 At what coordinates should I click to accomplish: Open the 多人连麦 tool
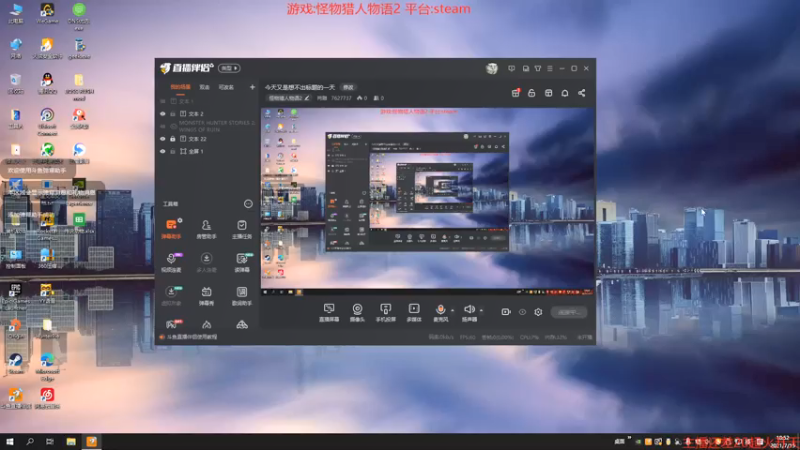pos(206,262)
